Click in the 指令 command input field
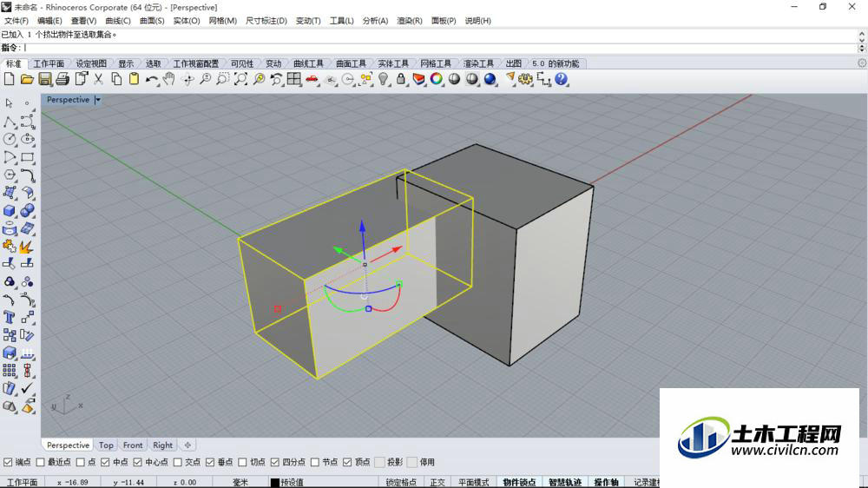This screenshot has height=488, width=868. (x=440, y=48)
